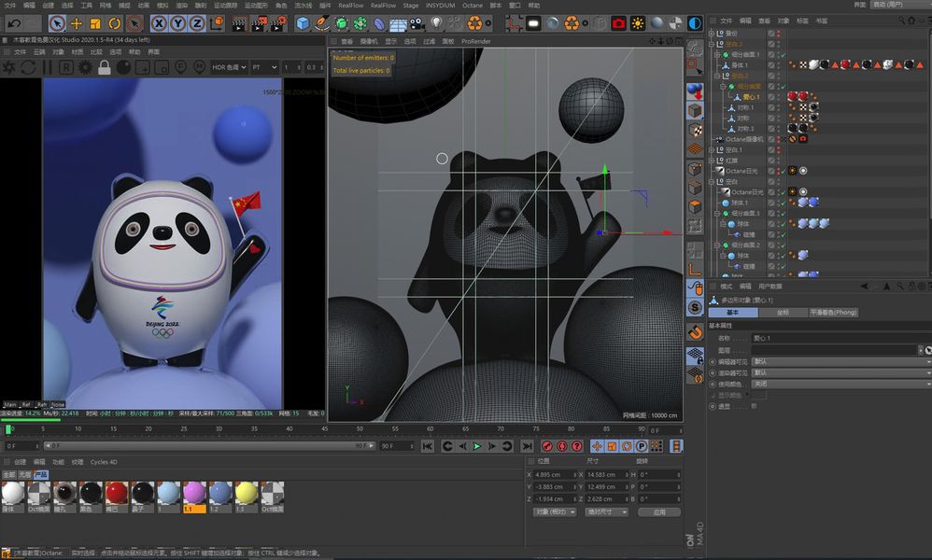Screen dimensions: 932x560
Task: Open the Spline pen tool
Action: click(321, 23)
